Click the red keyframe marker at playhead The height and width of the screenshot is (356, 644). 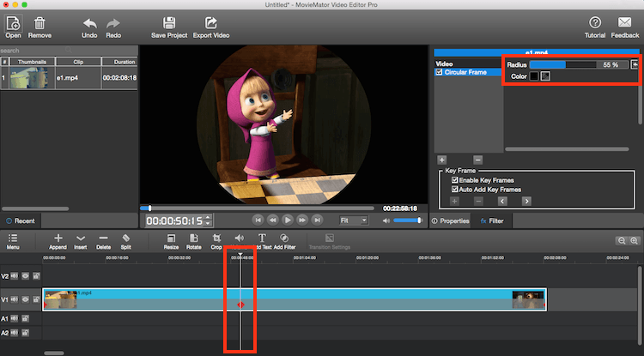(240, 305)
